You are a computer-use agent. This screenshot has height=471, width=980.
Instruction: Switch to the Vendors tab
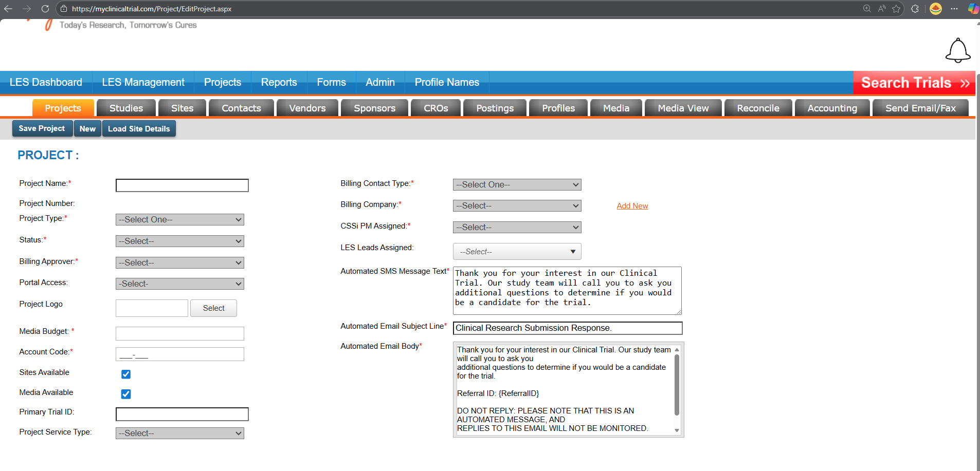(307, 108)
